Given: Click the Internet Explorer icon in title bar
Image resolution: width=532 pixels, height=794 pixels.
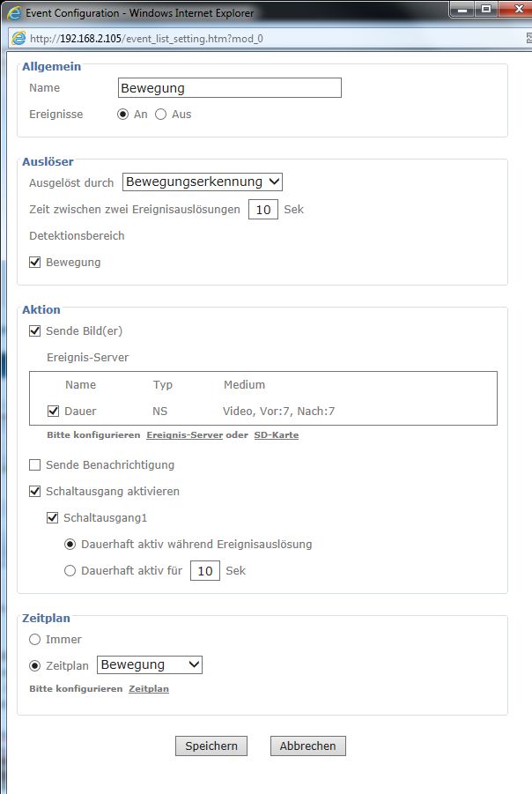Looking at the screenshot, I should pos(14,13).
